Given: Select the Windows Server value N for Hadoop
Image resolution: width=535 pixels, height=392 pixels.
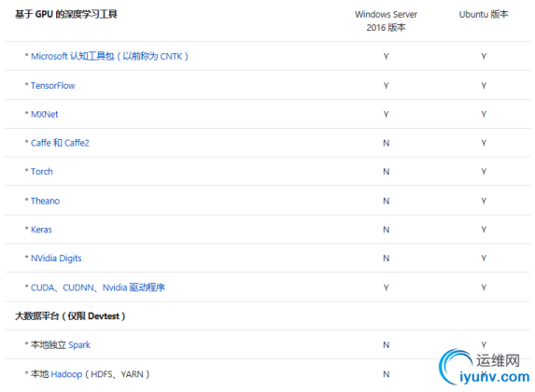Looking at the screenshot, I should point(386,374).
